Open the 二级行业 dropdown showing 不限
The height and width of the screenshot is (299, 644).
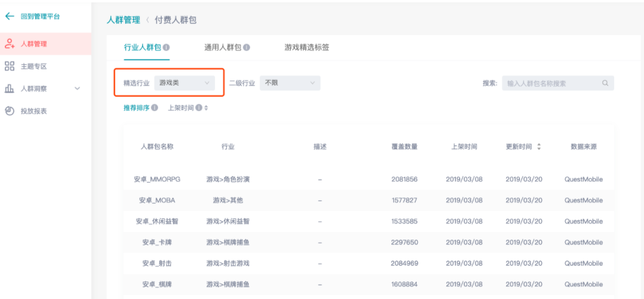pyautogui.click(x=290, y=83)
